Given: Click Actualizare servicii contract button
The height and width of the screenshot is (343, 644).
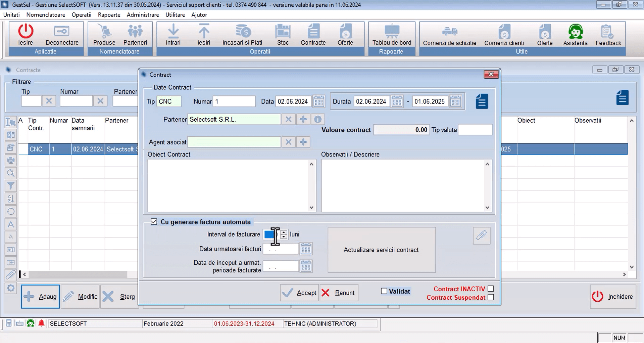Looking at the screenshot, I should click(x=381, y=250).
